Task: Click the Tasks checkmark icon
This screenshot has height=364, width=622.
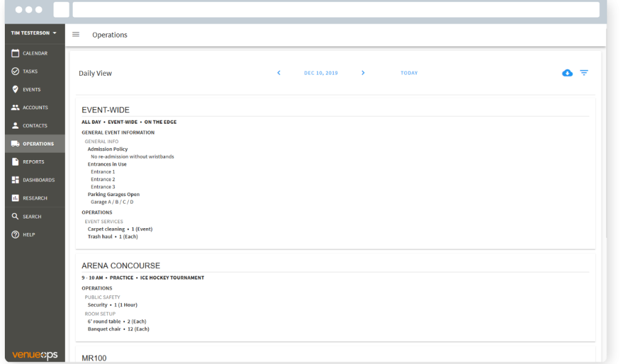Action: click(x=15, y=72)
